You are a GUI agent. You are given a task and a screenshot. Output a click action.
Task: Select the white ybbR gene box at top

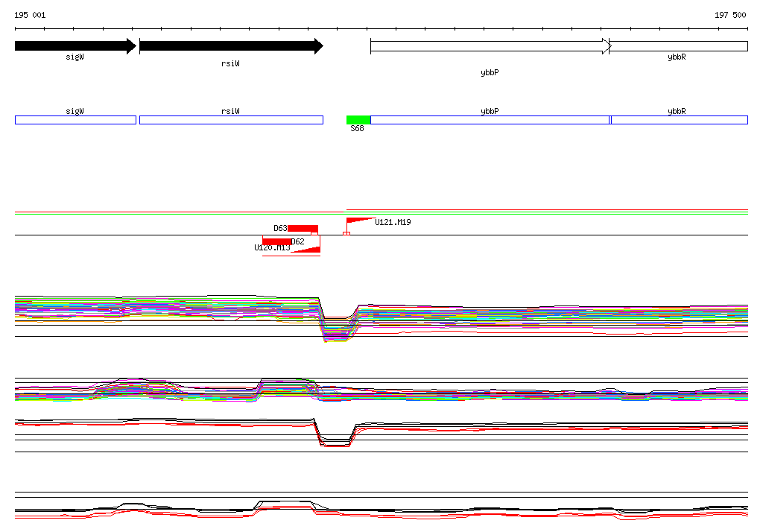(x=678, y=46)
